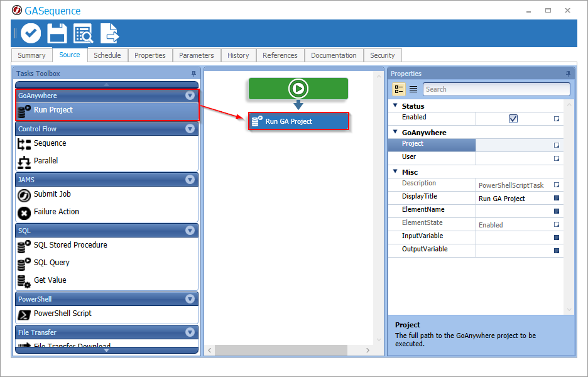Collapse the Control Flow toolbox group

pos(190,129)
